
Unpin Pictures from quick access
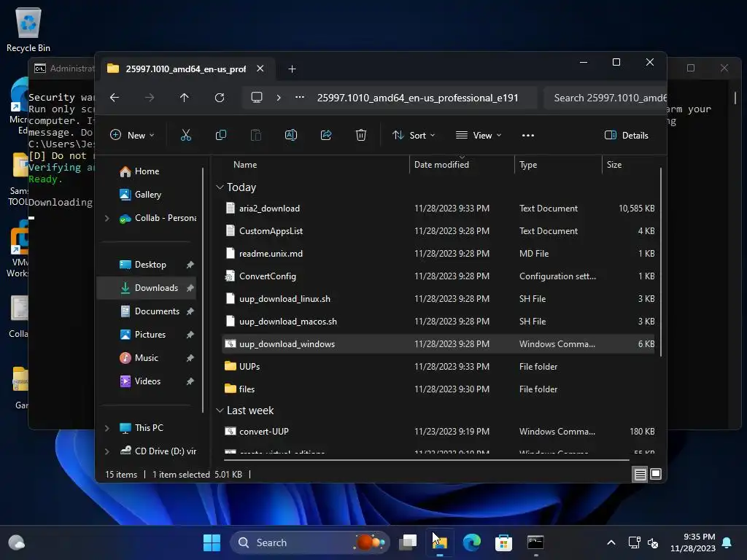190,335
